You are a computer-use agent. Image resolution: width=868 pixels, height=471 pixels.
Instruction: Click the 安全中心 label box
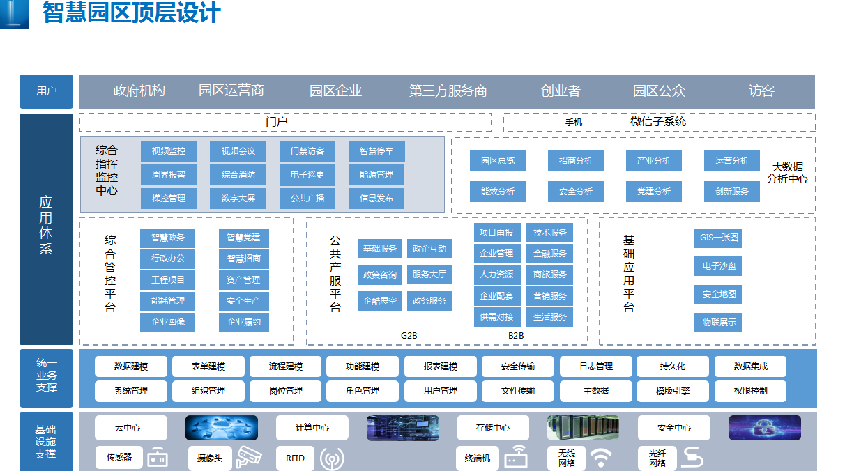tap(674, 428)
